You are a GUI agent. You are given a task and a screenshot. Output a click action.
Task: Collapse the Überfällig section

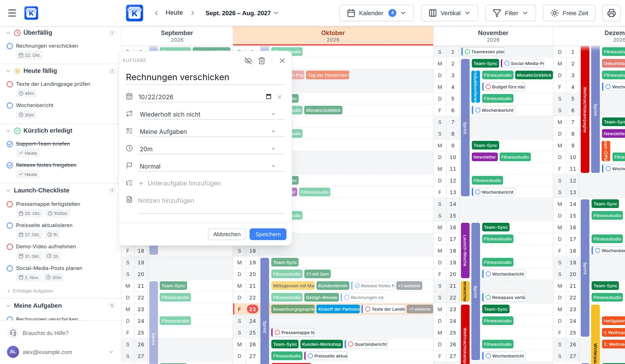tap(8, 33)
